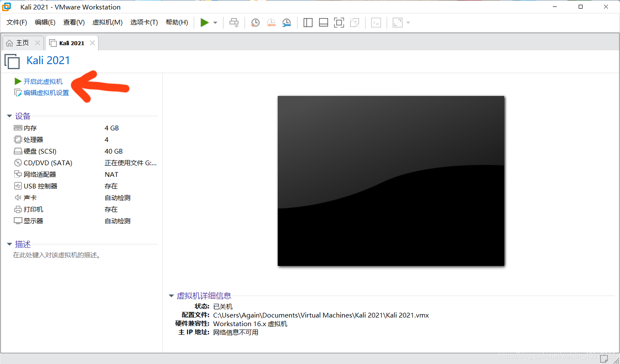This screenshot has height=364, width=620.
Task: Close the 主页 tab
Action: click(x=37, y=43)
